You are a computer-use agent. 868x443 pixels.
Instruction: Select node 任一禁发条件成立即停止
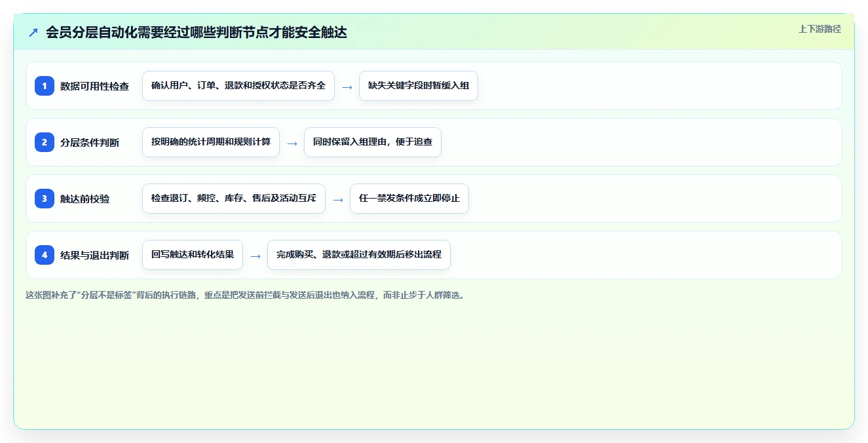coord(409,199)
